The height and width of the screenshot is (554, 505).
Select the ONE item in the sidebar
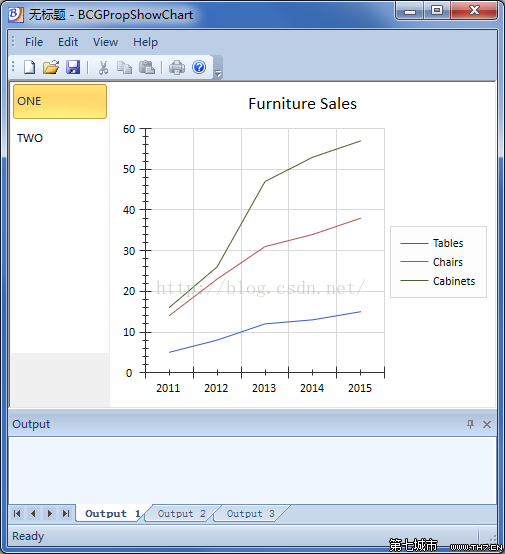point(60,101)
